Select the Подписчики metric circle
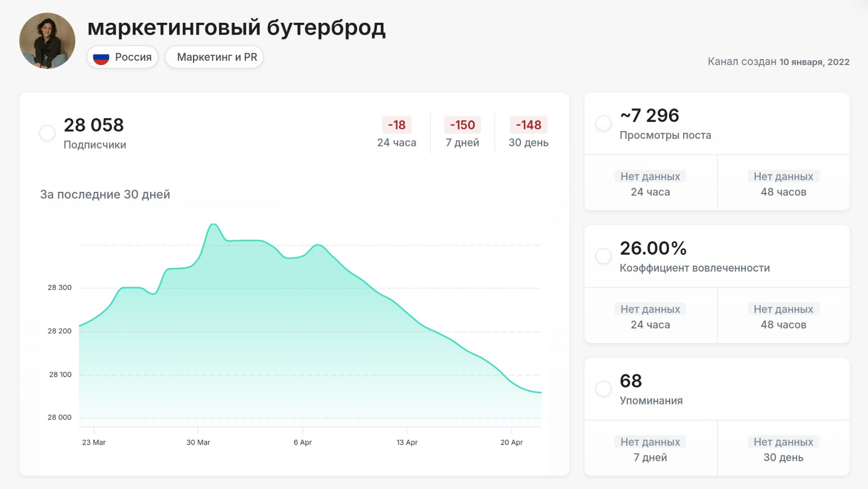Image resolution: width=868 pixels, height=489 pixels. pyautogui.click(x=47, y=132)
